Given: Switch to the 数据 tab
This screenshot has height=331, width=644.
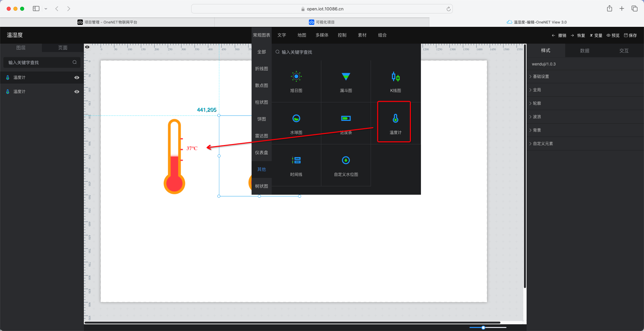Looking at the screenshot, I should [x=585, y=51].
